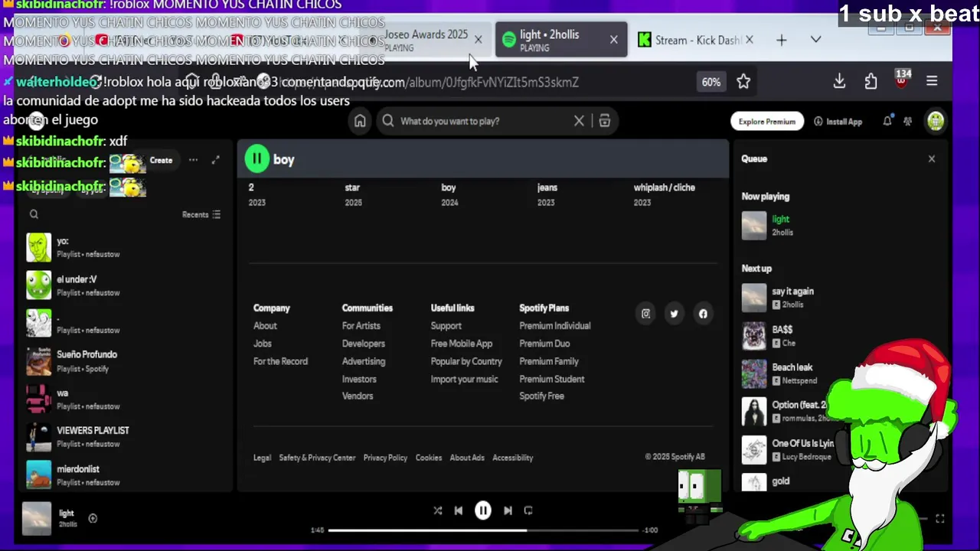980x551 pixels.
Task: Open the star 2025 album card
Action: pos(353,194)
